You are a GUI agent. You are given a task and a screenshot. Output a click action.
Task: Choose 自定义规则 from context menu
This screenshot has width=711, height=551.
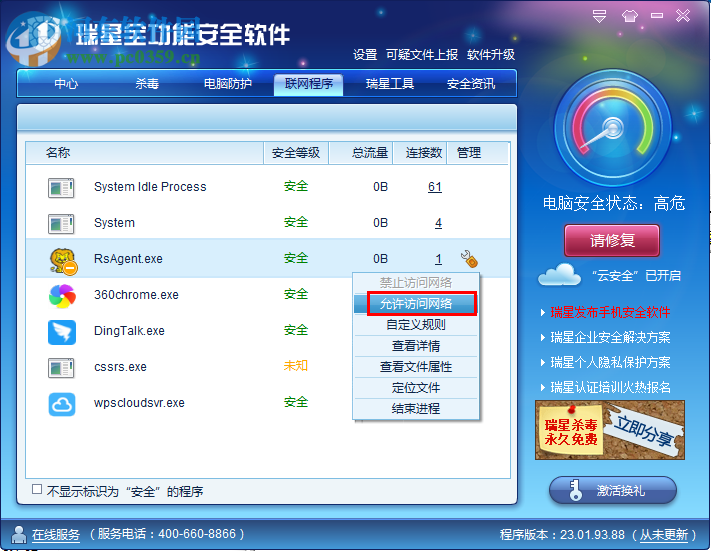point(416,325)
